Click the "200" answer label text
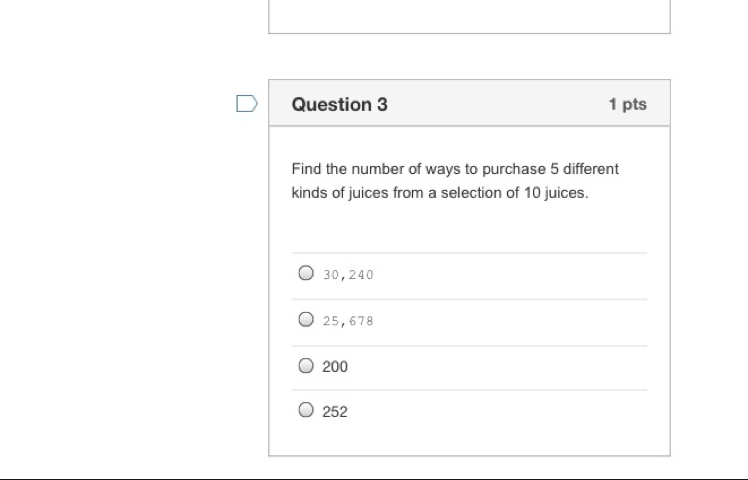This screenshot has height=480, width=748. (x=335, y=367)
